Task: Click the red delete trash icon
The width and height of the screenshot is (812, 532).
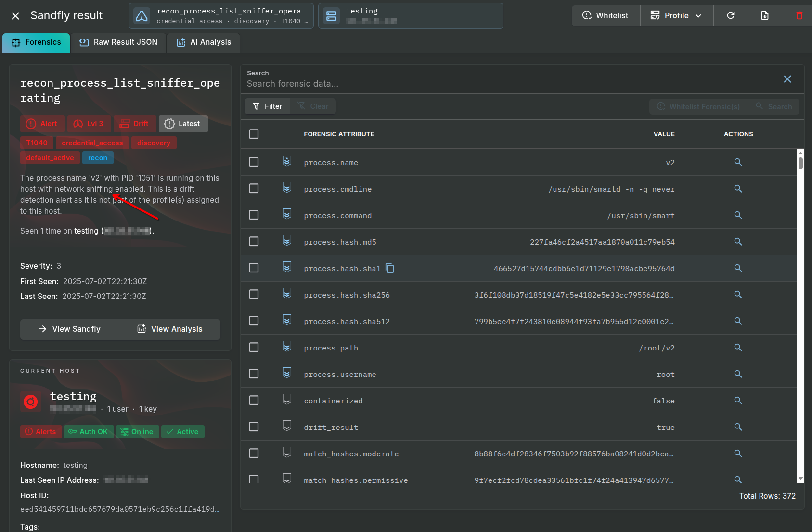Action: pos(799,15)
